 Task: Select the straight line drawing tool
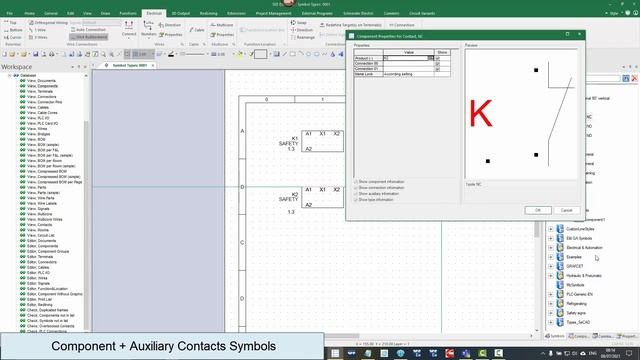(285, 54)
